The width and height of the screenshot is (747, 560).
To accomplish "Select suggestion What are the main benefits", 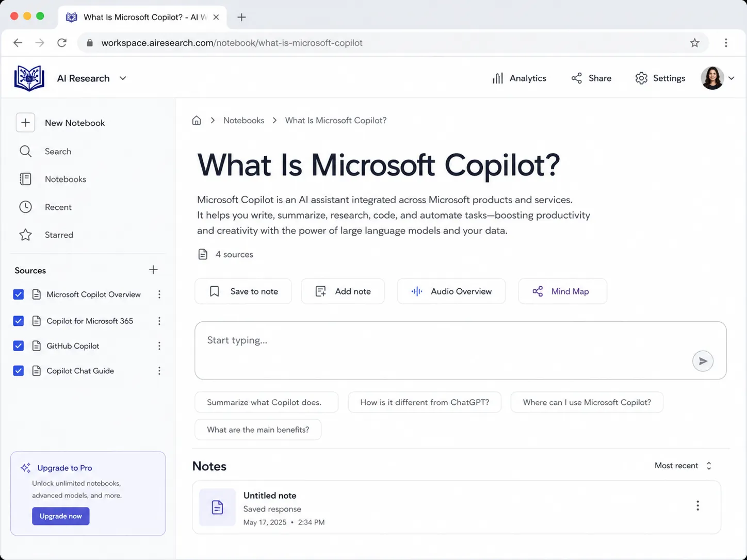I will tap(258, 430).
